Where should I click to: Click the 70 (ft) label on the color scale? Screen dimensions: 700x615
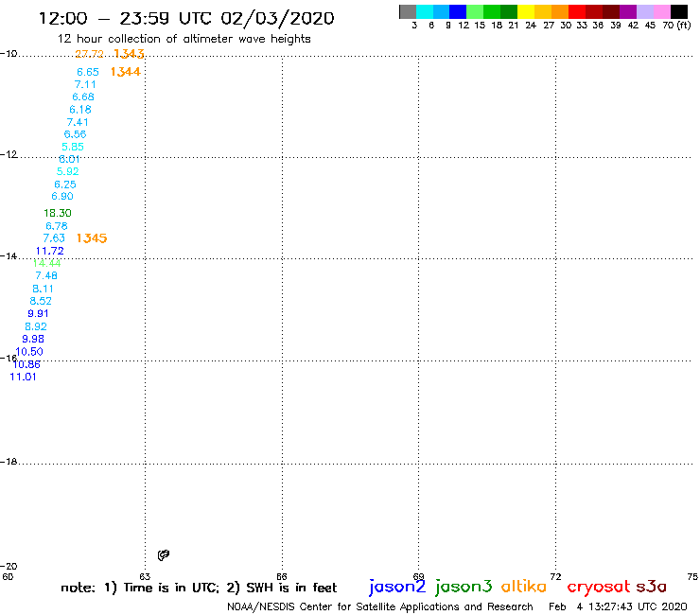click(676, 25)
